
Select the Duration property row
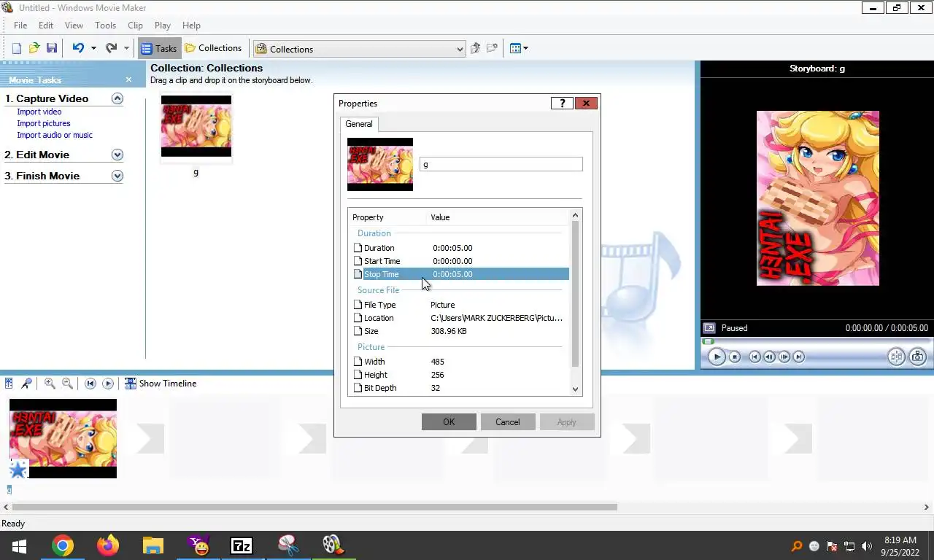[460, 248]
